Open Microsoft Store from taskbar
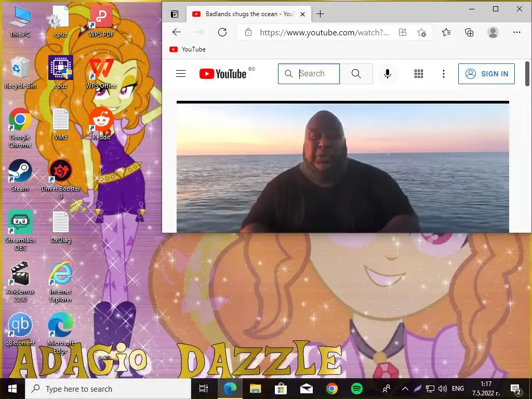The width and height of the screenshot is (532, 399). coord(281,389)
